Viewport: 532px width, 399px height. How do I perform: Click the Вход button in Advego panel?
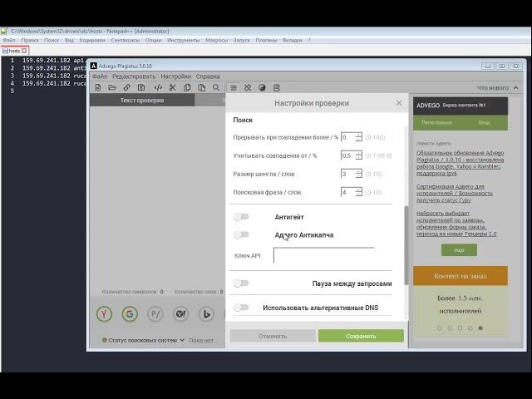[484, 122]
